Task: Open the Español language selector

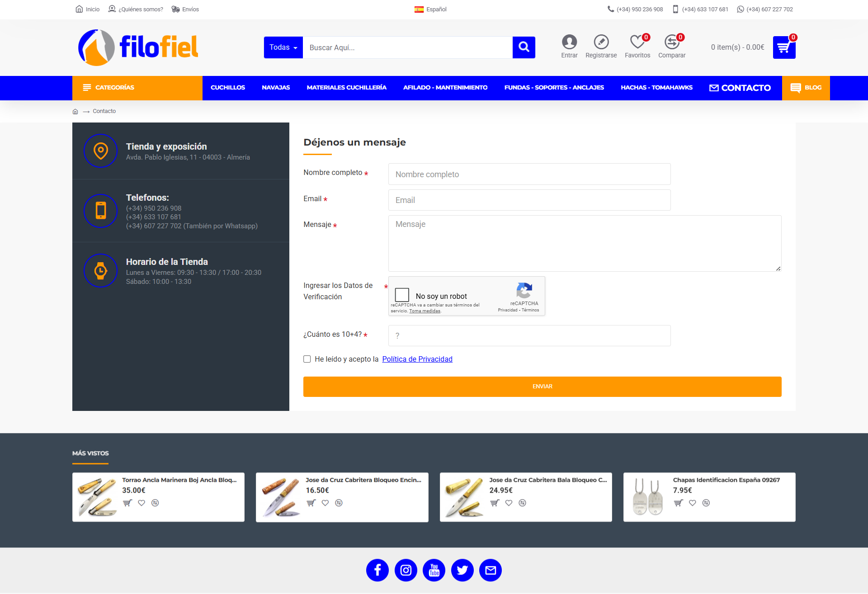Action: pos(430,9)
